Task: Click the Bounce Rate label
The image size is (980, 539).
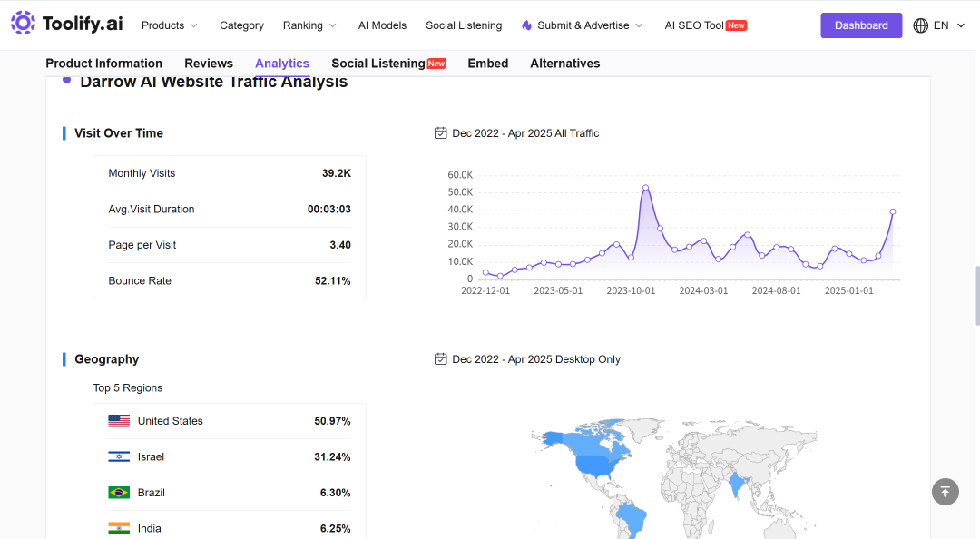Action: (x=140, y=280)
